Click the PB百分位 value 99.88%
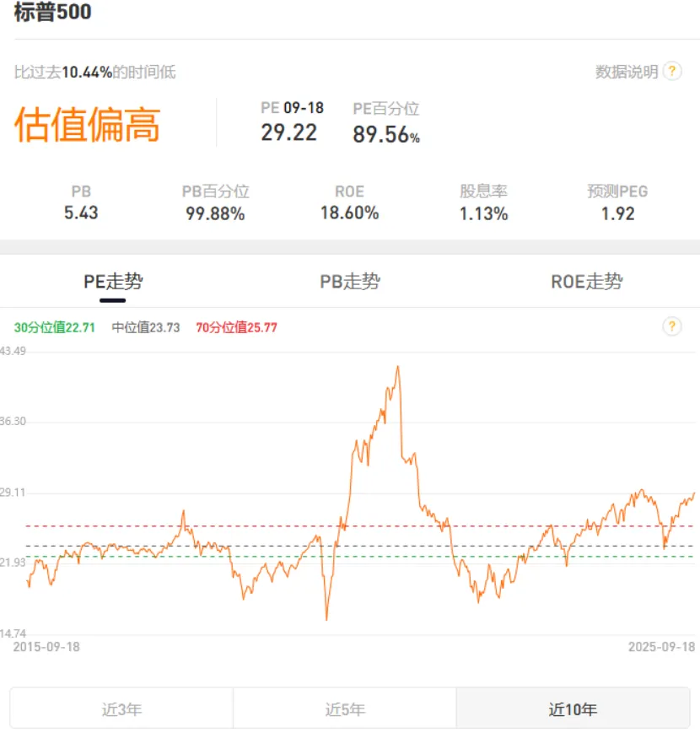This screenshot has height=738, width=700. [x=215, y=213]
